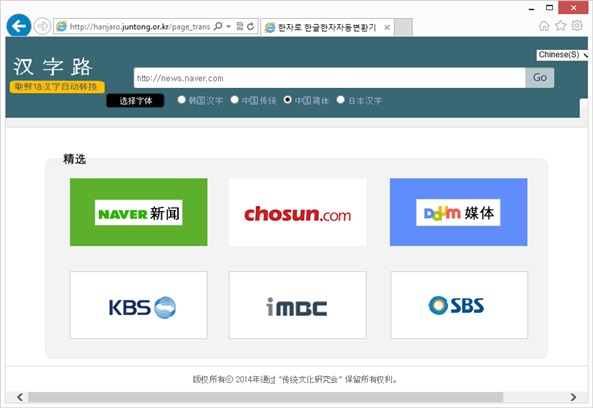
Task: Click the search magnifier in address bar
Action: click(218, 26)
